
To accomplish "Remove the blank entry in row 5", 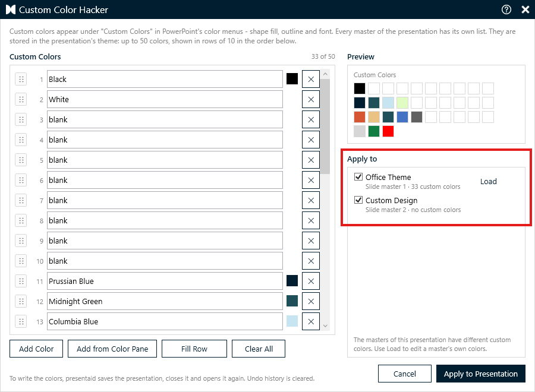I will coord(311,160).
